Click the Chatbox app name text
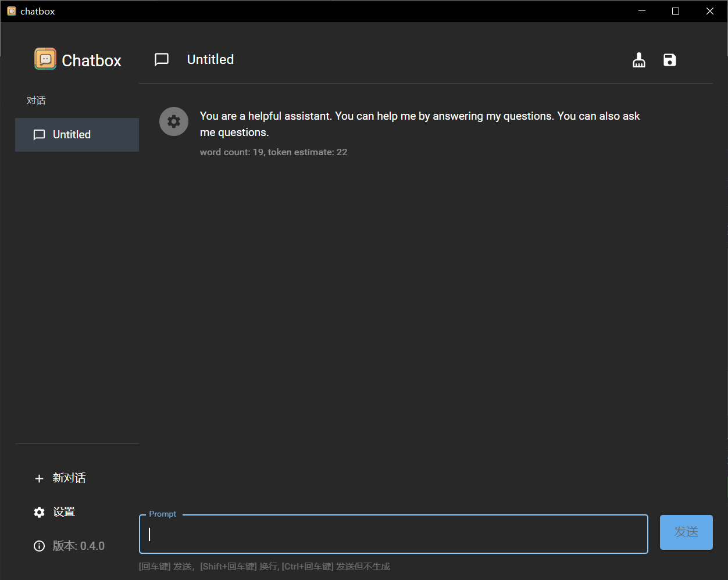 click(92, 60)
